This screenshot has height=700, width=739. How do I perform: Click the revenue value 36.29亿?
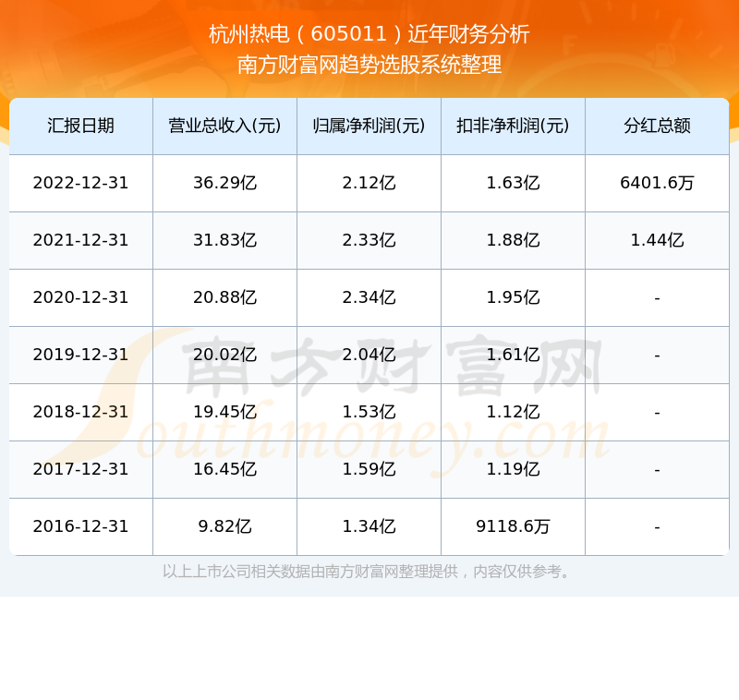pos(224,183)
